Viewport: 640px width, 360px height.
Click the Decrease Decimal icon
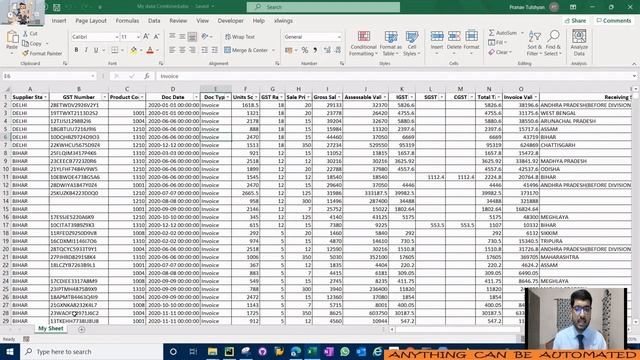[x=338, y=50]
